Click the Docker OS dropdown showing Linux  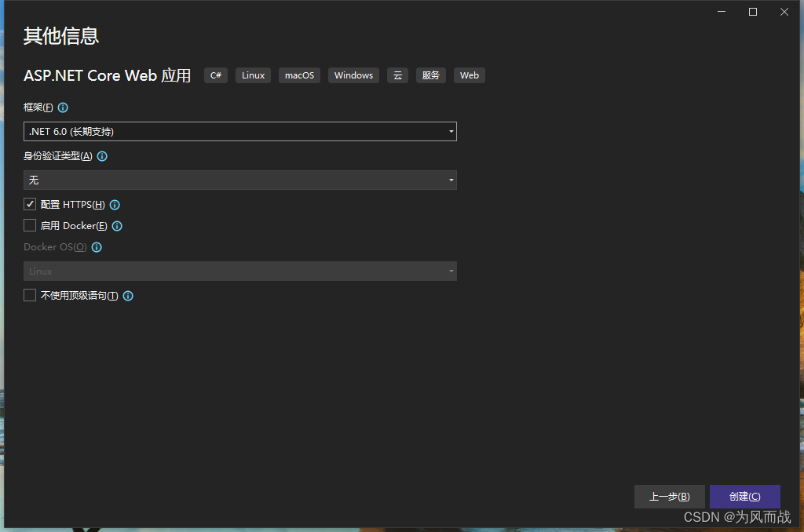coord(240,271)
